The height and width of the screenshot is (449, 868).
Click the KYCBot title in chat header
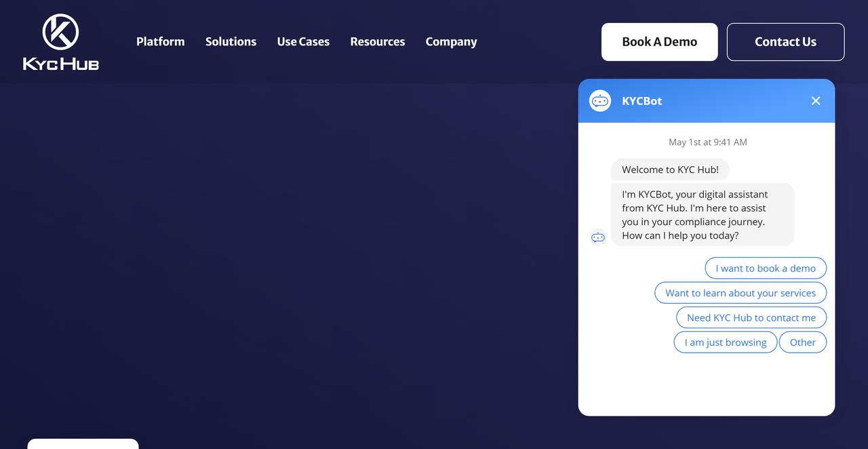642,101
